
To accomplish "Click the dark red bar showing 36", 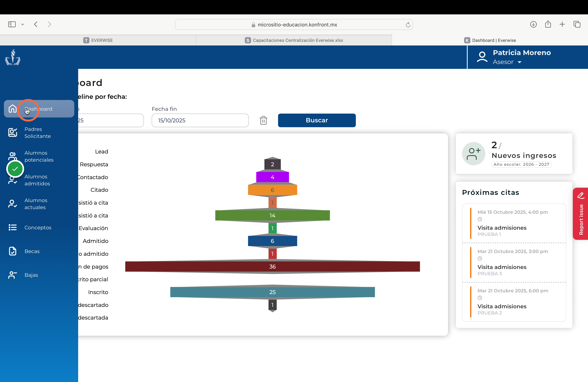I will point(272,267).
